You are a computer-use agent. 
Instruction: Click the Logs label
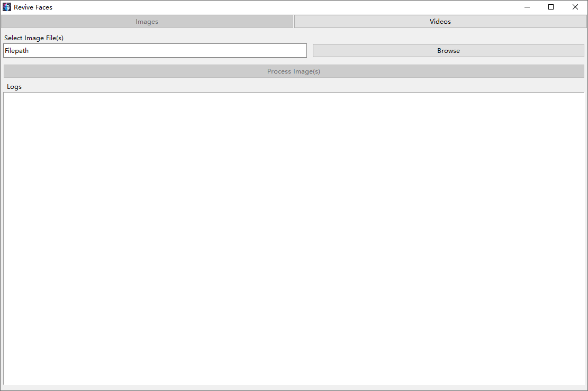coord(14,87)
